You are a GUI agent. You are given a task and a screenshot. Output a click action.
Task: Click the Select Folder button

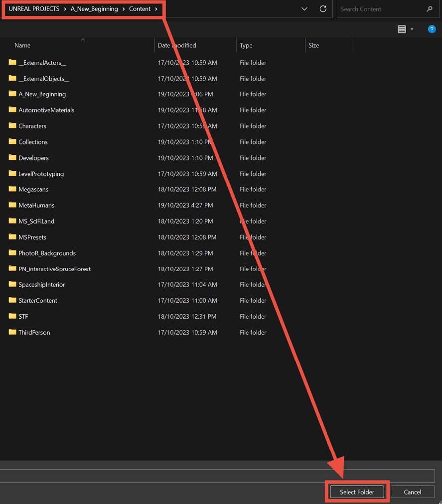(357, 492)
